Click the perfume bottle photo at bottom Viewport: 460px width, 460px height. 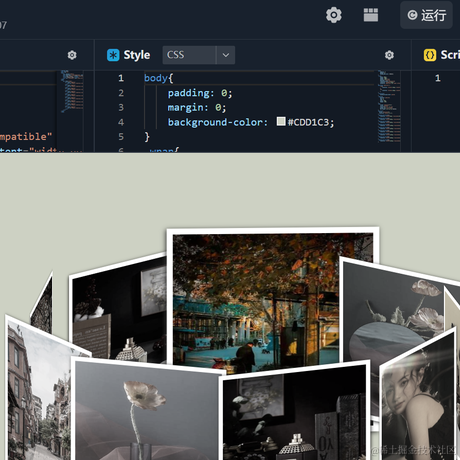(295, 413)
